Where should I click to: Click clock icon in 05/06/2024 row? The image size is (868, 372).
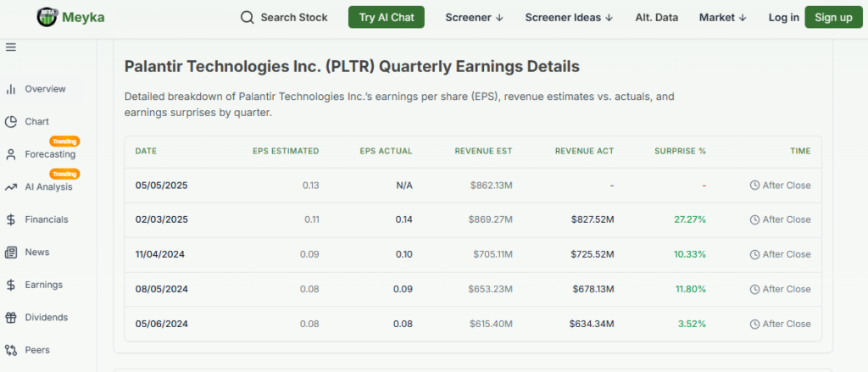pos(754,324)
